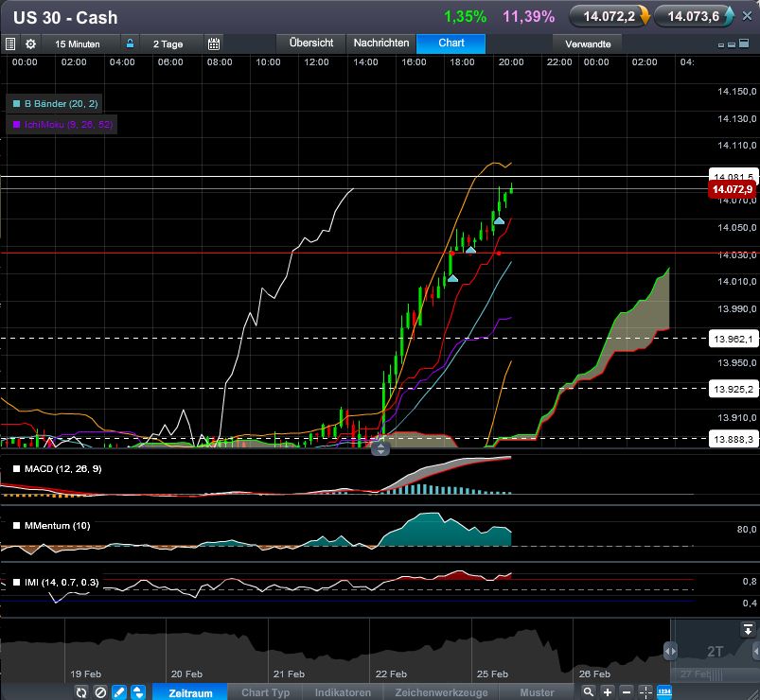Click the magnifier zoom icon
Viewport: 760px width, 700px height.
coord(589,692)
